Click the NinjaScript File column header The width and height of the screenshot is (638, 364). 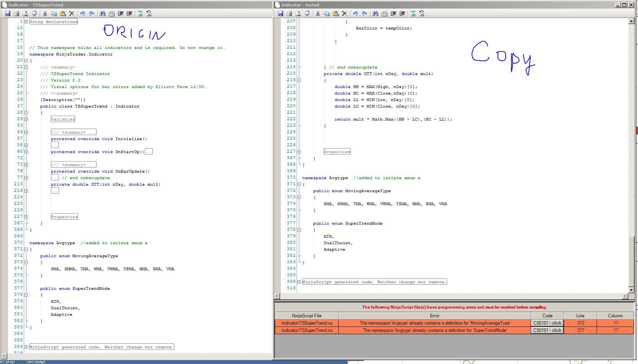(x=307, y=316)
